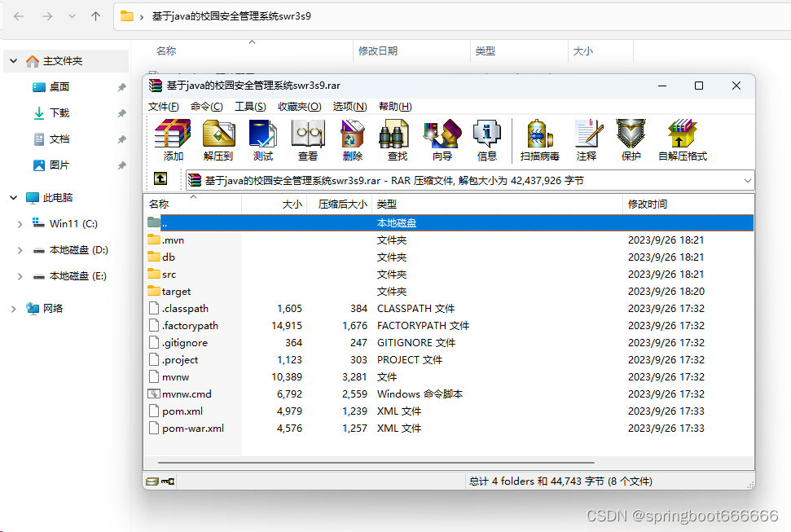This screenshot has height=532, width=791.
Task: Click the Scan Virus (扫描病毒) icon
Action: point(540,140)
